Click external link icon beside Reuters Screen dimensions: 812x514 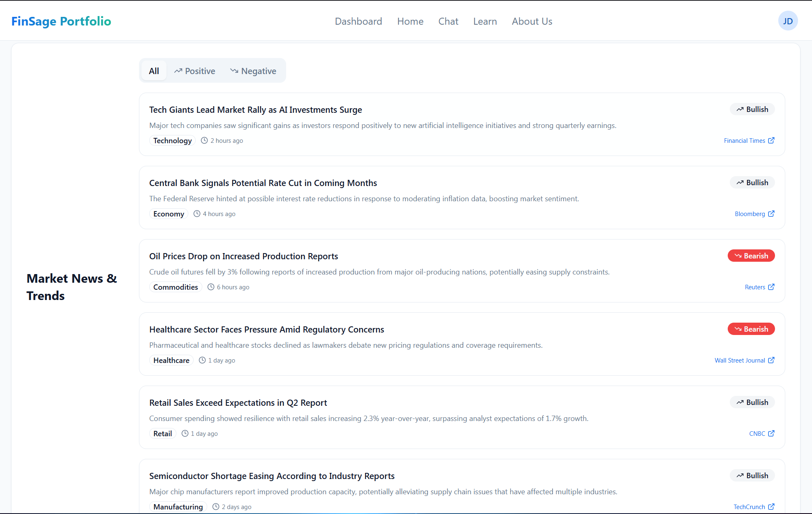[x=771, y=287]
